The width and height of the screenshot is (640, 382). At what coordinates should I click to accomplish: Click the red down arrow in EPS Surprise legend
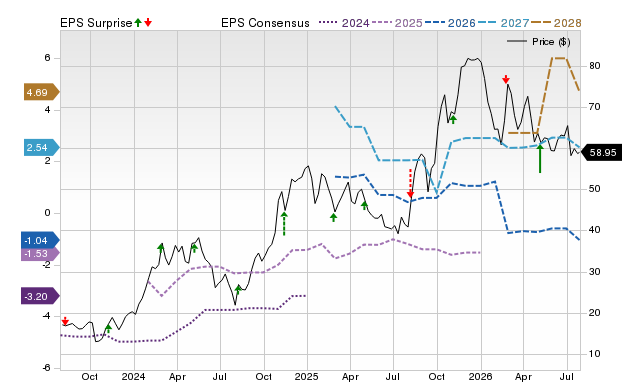tap(148, 23)
